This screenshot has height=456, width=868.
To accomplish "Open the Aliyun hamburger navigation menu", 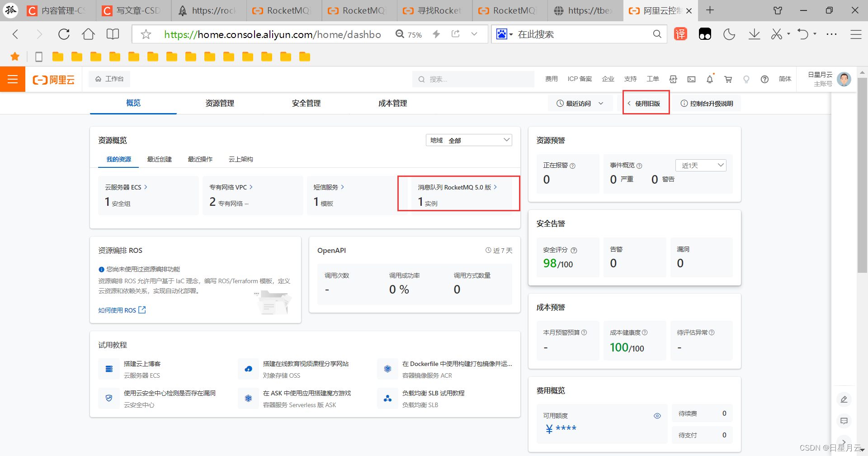I will (x=13, y=80).
